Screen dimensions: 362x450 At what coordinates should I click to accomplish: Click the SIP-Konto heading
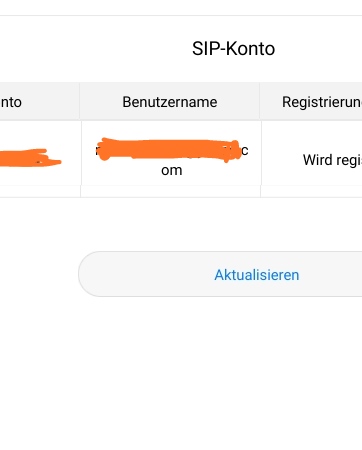(x=233, y=49)
